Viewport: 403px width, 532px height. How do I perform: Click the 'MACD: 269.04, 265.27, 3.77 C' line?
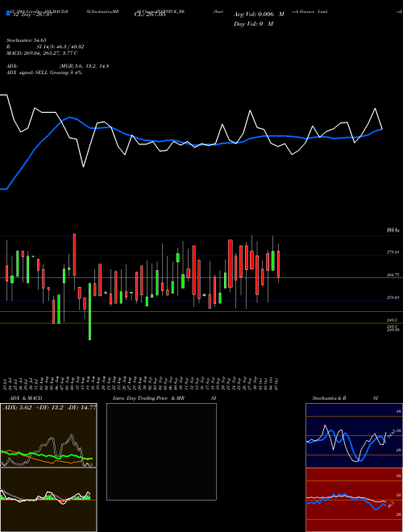click(x=42, y=53)
